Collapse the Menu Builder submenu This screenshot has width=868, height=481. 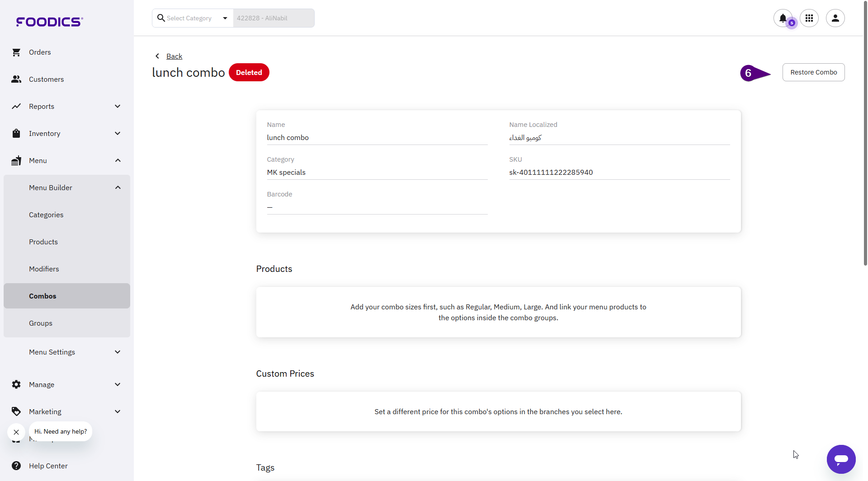(118, 188)
